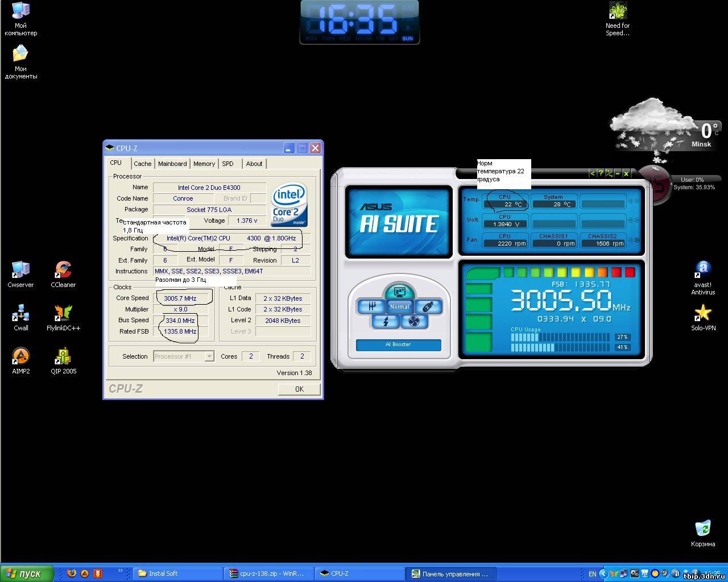Open the Recycle Bin (Корзина)
Viewport: 728px width, 582px height.
click(x=703, y=533)
